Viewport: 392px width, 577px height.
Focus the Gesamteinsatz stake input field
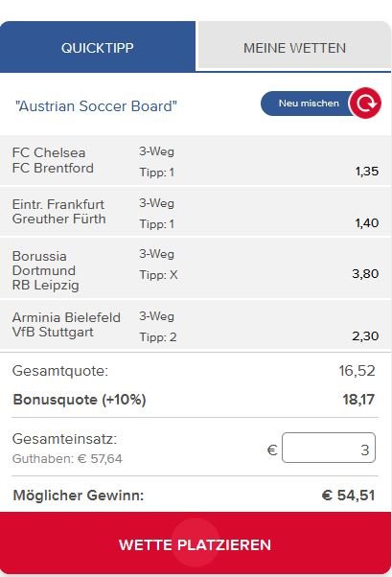point(329,448)
